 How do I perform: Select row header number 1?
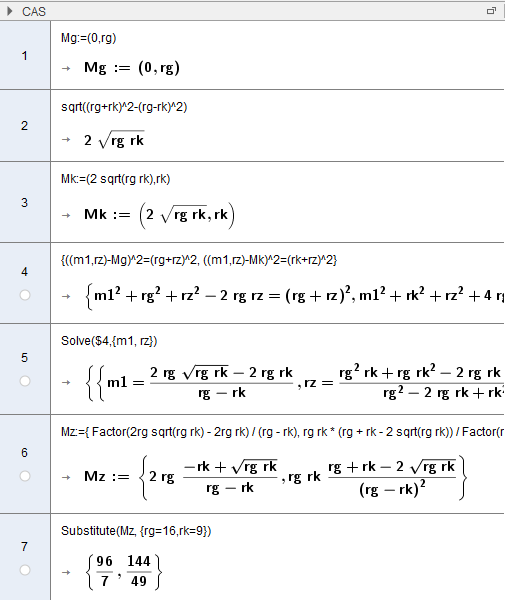point(25,56)
